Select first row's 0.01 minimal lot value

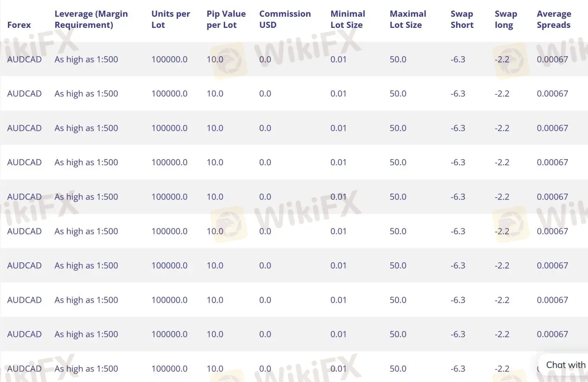338,59
